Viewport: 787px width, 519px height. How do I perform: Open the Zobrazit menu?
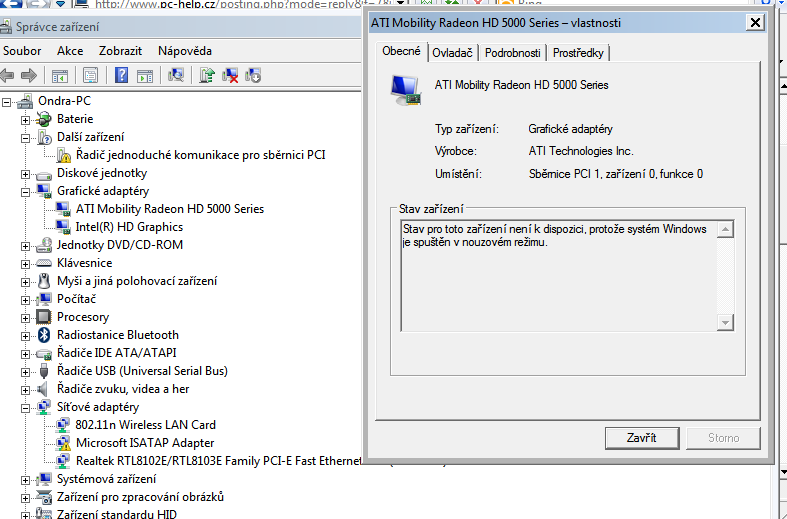[x=120, y=50]
